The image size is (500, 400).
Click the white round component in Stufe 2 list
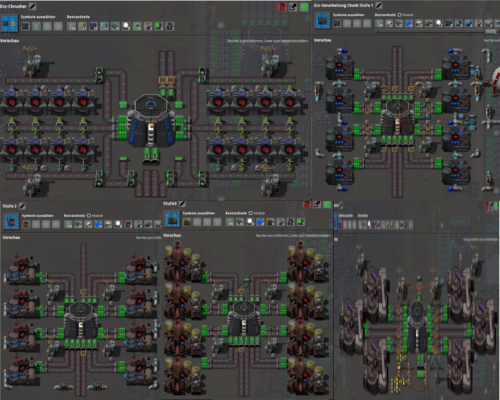118,224
